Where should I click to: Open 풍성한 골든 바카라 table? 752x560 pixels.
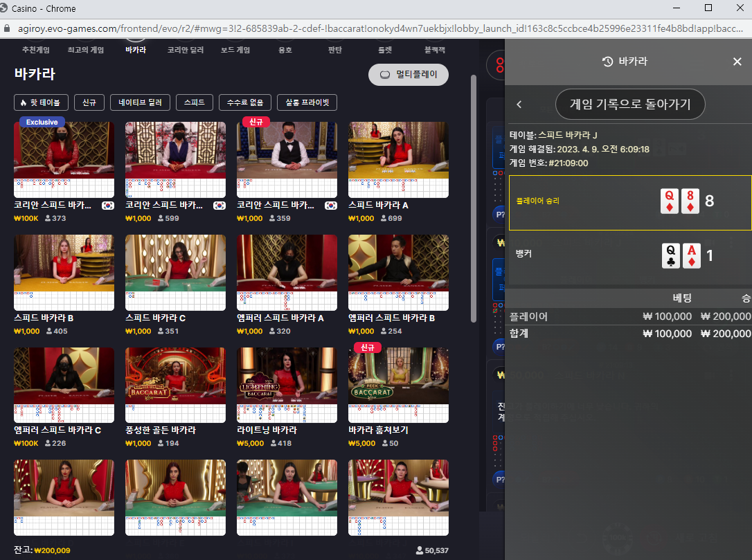coord(175,385)
